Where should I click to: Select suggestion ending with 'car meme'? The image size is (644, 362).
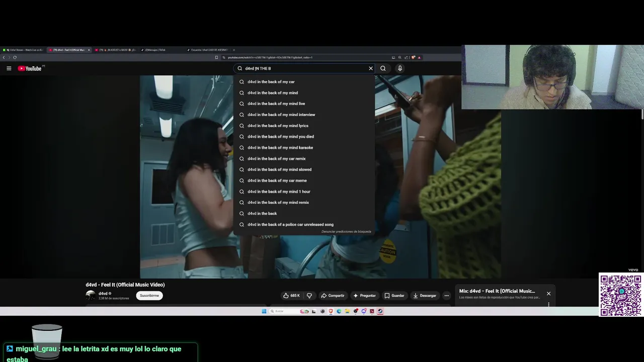[x=305, y=180]
